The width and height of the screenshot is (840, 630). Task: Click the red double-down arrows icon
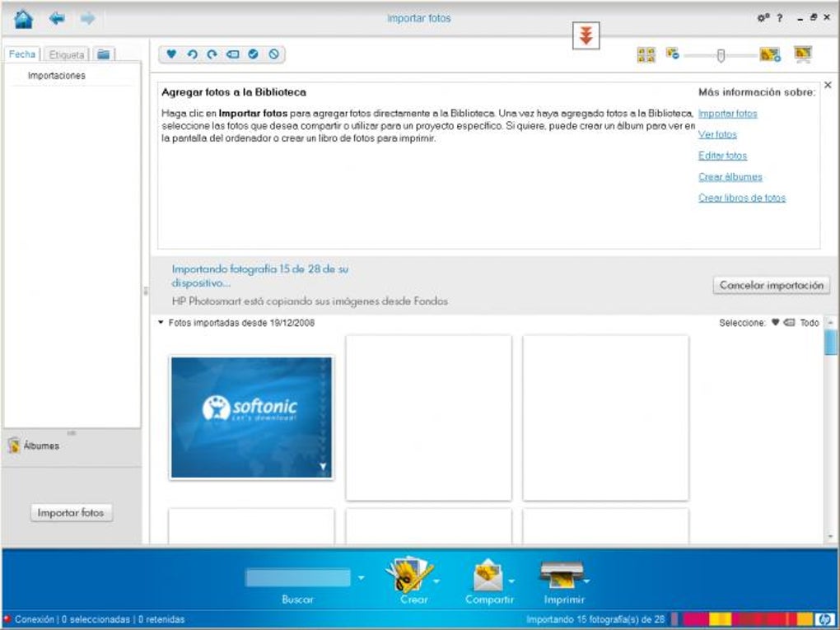point(586,36)
